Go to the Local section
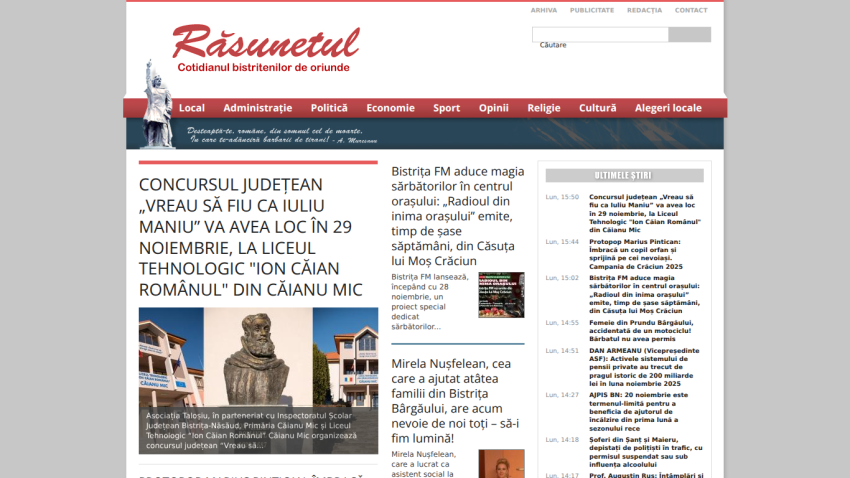850x478 pixels. (192, 108)
